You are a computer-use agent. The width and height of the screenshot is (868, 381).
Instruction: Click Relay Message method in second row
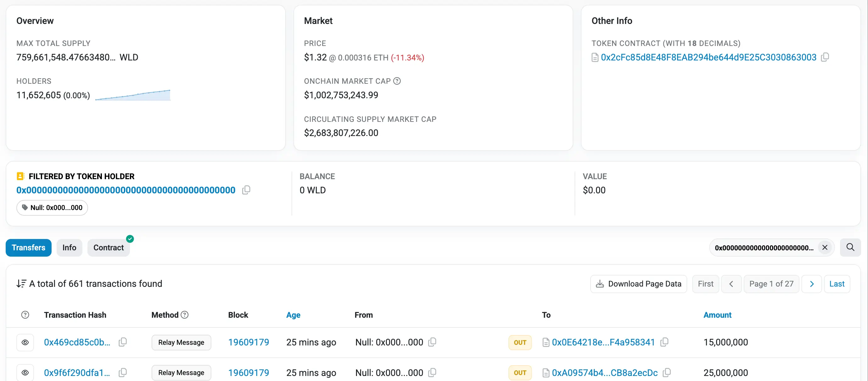(x=181, y=372)
